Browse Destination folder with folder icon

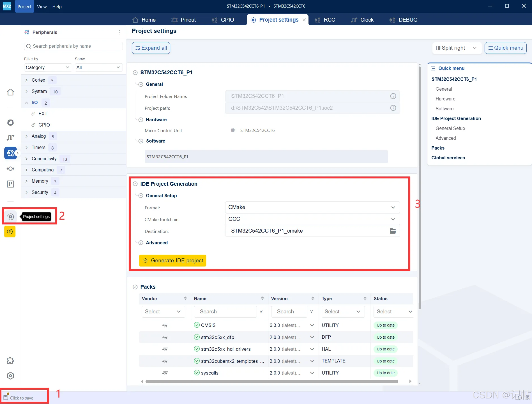(393, 231)
